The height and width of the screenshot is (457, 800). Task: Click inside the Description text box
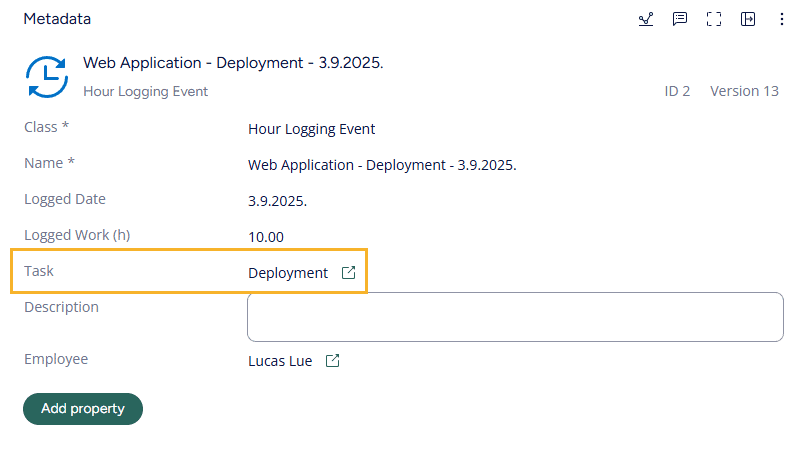[515, 317]
